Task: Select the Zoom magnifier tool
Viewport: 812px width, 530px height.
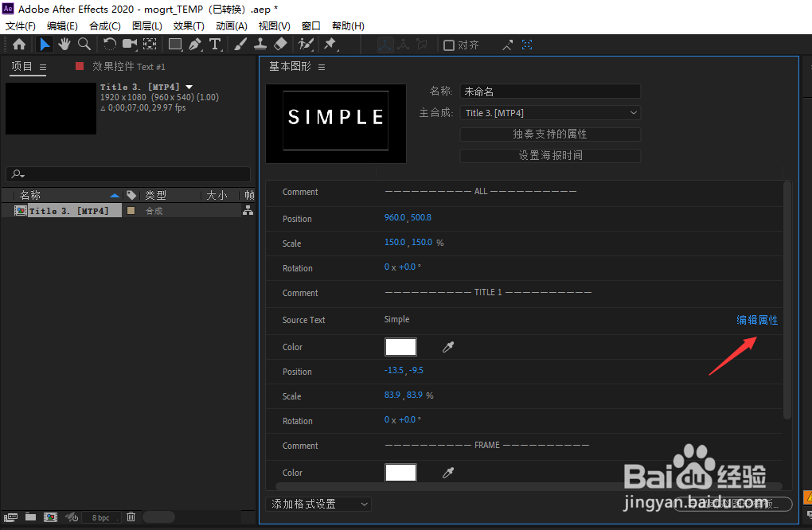Action: [x=84, y=45]
